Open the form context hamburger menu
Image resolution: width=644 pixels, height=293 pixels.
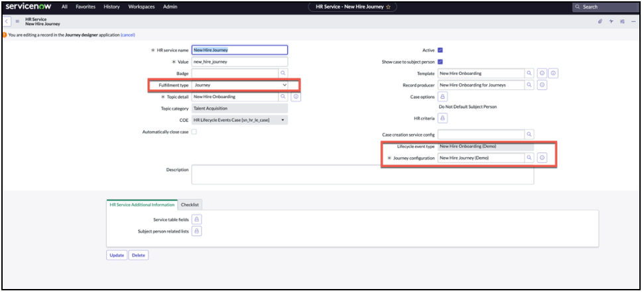click(18, 21)
